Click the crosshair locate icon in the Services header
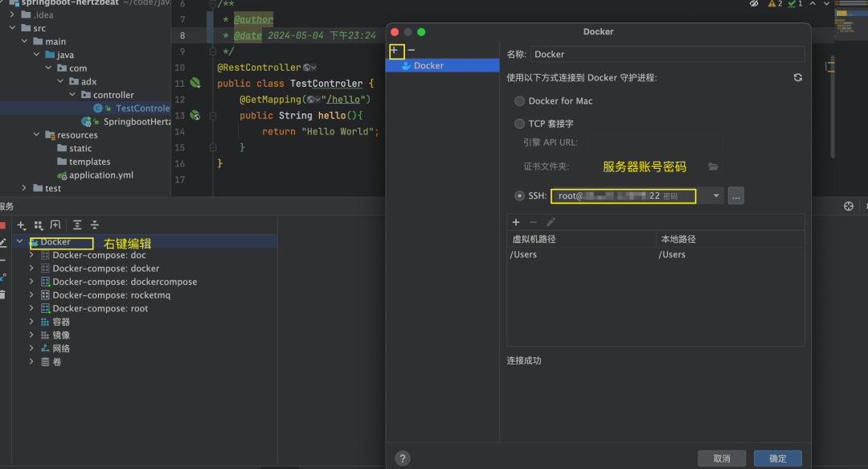Viewport: 868px width, 469px height. (x=849, y=206)
